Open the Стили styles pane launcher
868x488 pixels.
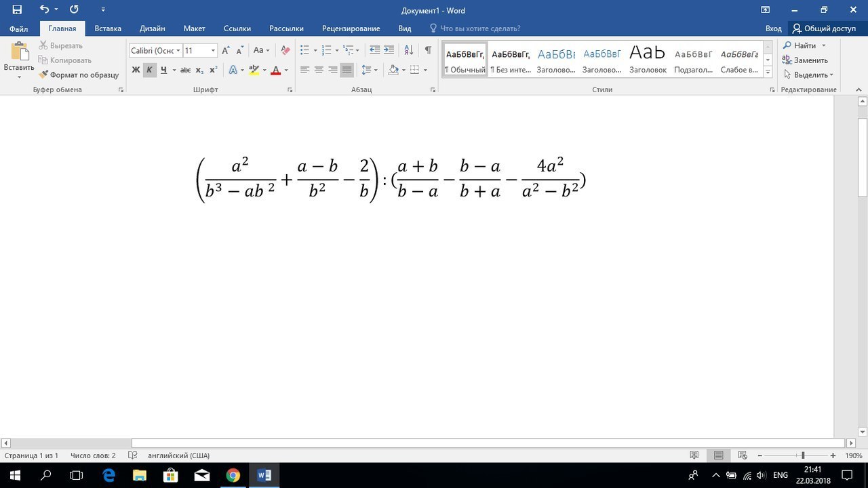coord(772,89)
